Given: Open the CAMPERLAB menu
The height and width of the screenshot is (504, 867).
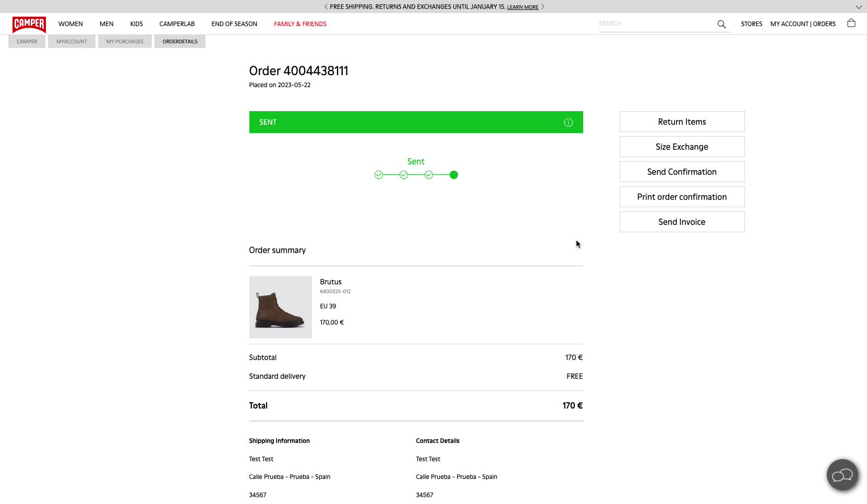Looking at the screenshot, I should pyautogui.click(x=177, y=24).
